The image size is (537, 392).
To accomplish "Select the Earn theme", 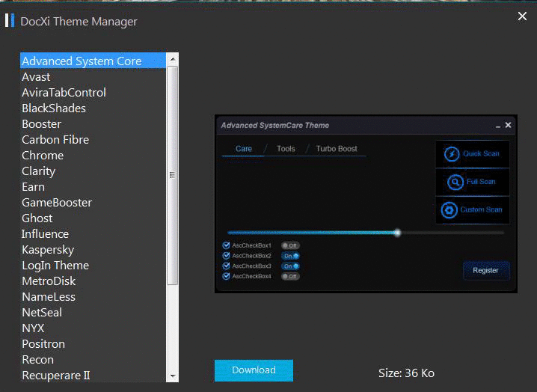I will [x=93, y=187].
